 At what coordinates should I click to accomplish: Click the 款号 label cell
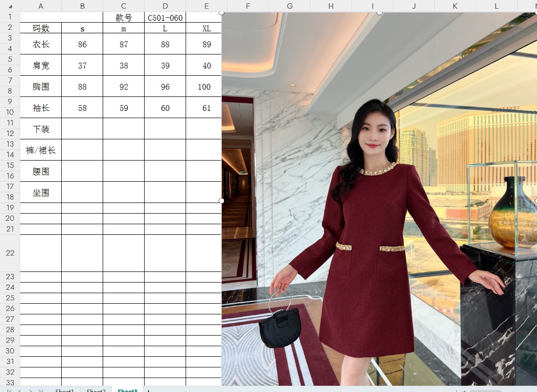coord(124,18)
